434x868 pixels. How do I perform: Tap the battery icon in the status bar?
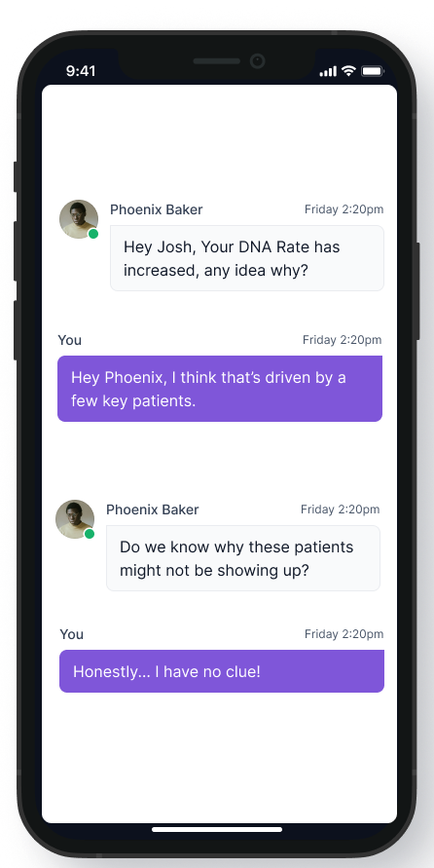372,71
